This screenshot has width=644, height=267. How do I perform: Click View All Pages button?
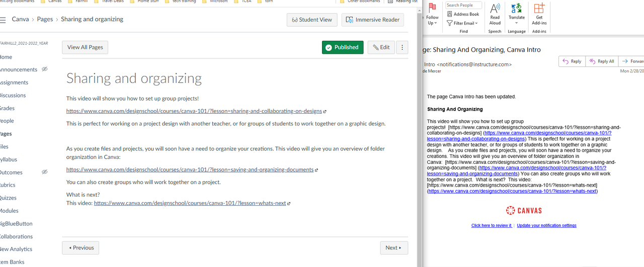pyautogui.click(x=85, y=47)
